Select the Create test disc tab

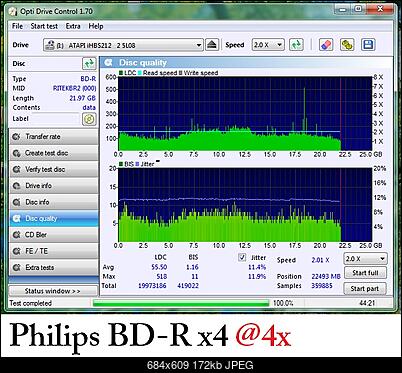pos(54,153)
